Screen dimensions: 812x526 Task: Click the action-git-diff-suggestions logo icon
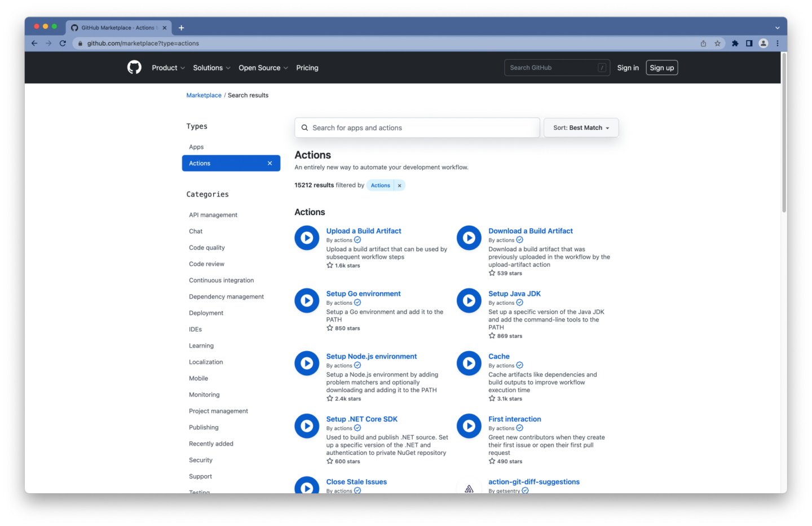469,488
